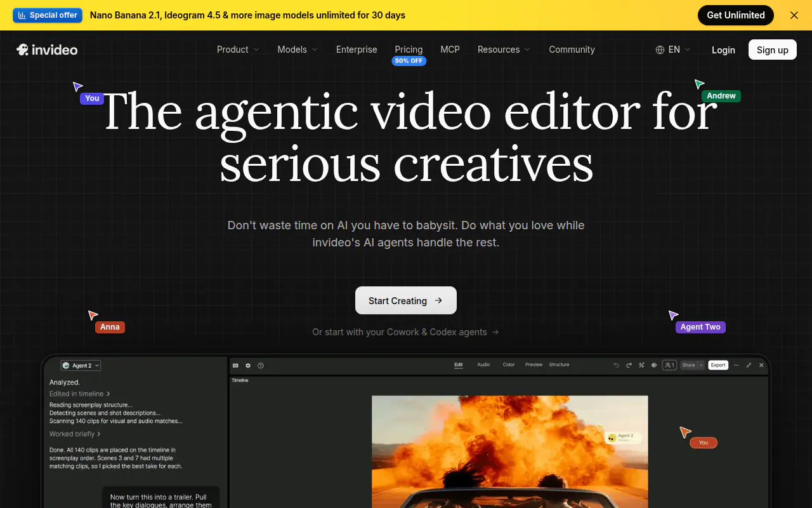This screenshot has width=812, height=508.
Task: Close the special offer banner
Action: click(794, 15)
